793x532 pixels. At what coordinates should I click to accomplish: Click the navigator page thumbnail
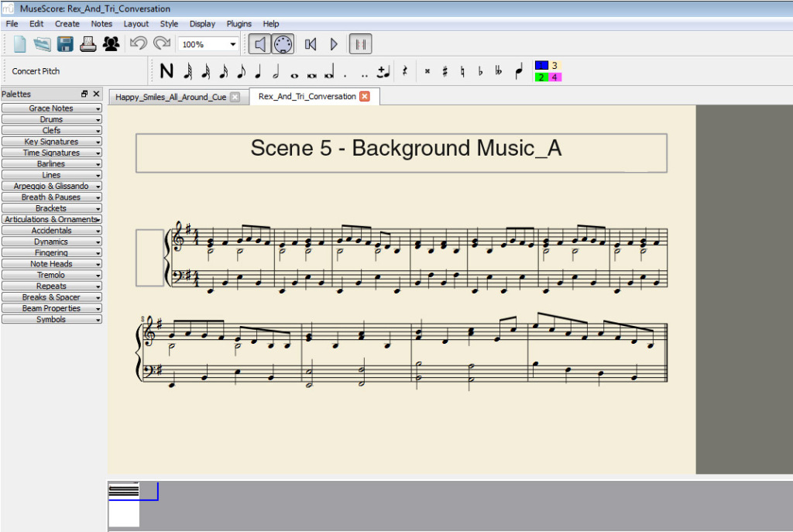point(124,503)
